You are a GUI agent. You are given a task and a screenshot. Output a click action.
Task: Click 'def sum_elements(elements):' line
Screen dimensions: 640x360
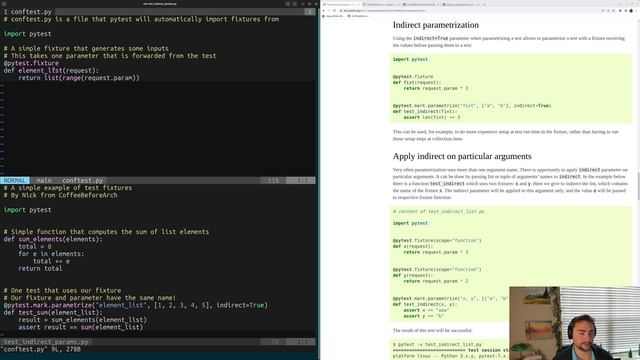53,239
